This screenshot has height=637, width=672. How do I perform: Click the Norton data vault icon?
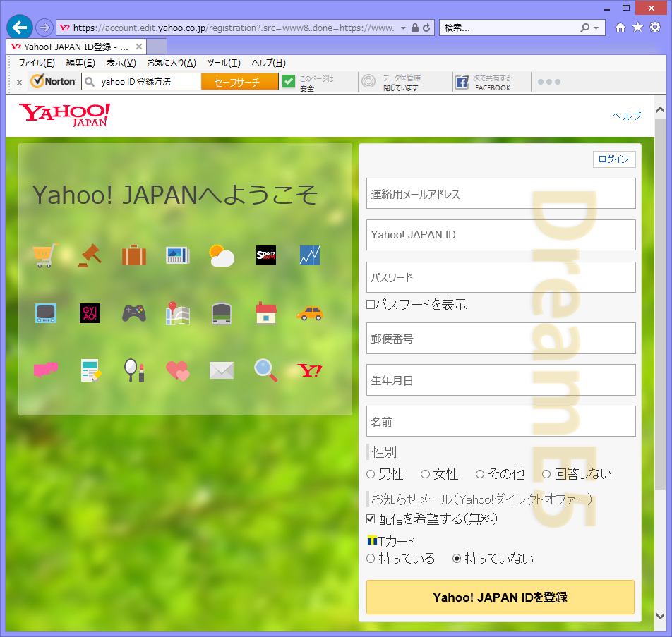368,81
